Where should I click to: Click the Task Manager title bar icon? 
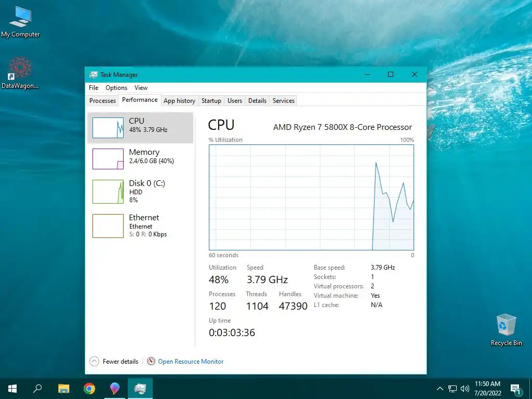pos(94,75)
